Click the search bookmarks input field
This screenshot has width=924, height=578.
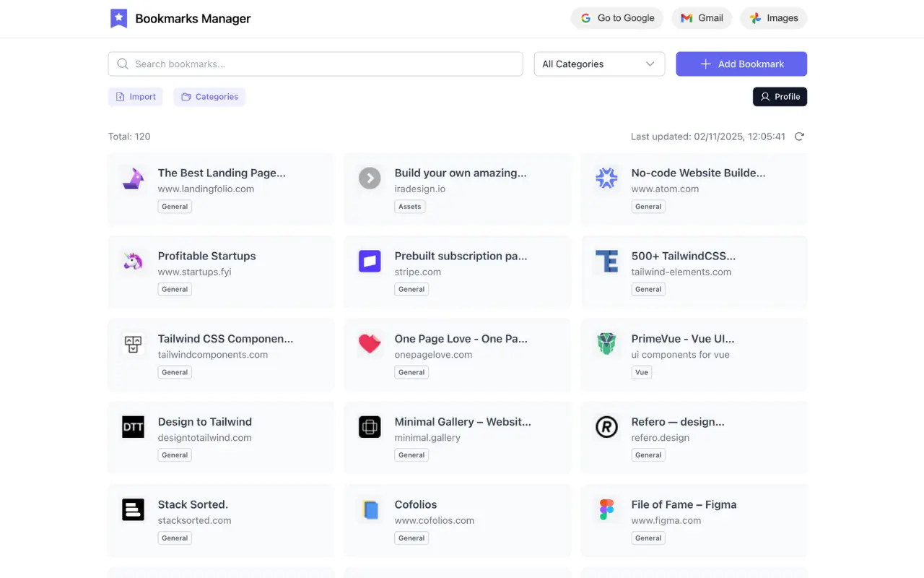315,64
